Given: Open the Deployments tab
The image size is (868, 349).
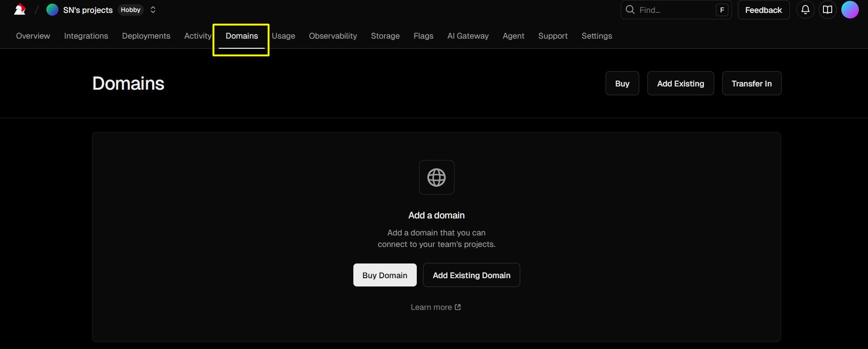Looking at the screenshot, I should click(146, 36).
